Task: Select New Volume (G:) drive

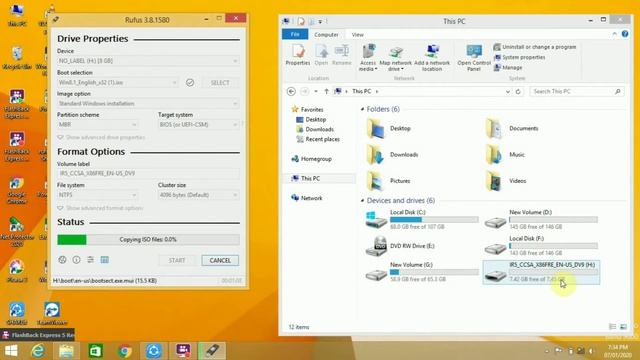Action: [422, 272]
